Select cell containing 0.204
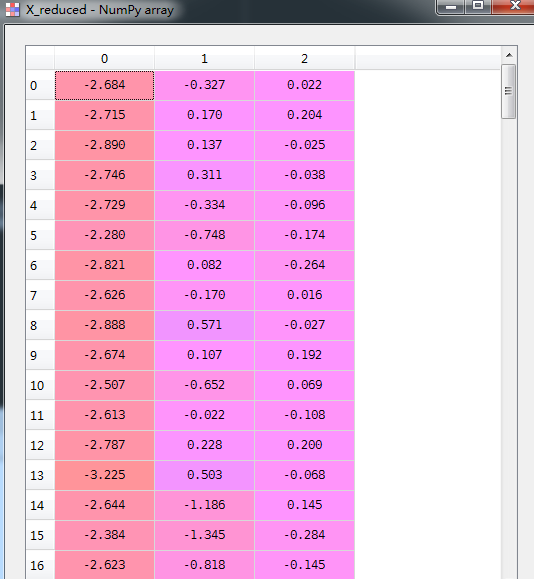Viewport: 534px width, 579px height. [x=304, y=115]
